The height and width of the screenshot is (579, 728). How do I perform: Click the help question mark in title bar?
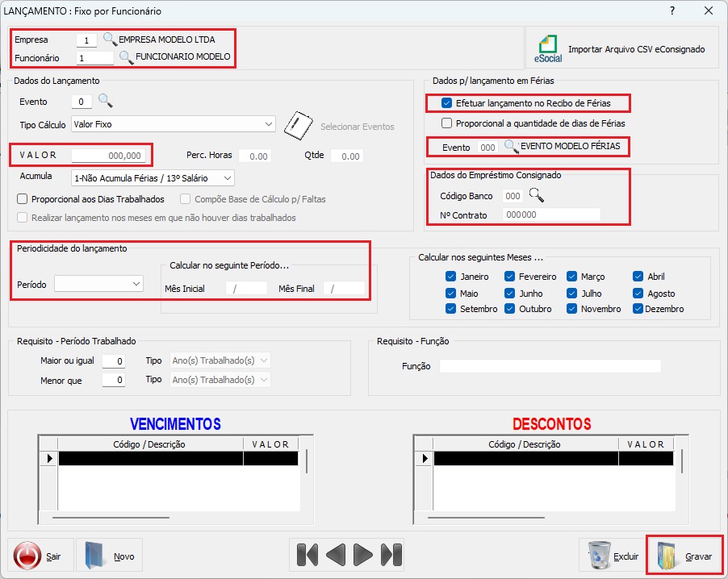672,10
